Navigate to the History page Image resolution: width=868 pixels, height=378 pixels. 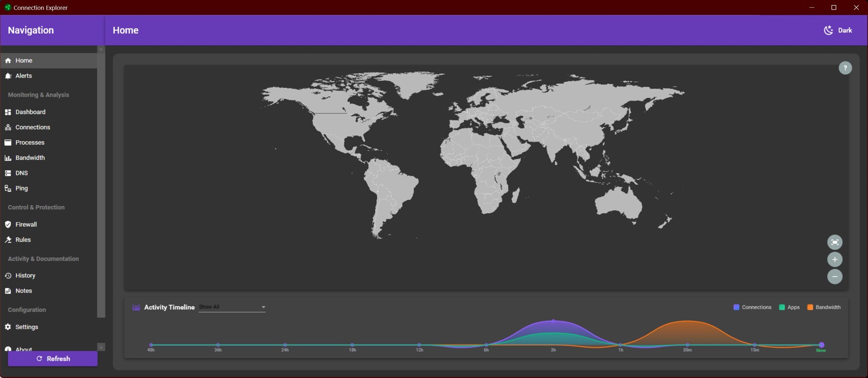point(25,275)
